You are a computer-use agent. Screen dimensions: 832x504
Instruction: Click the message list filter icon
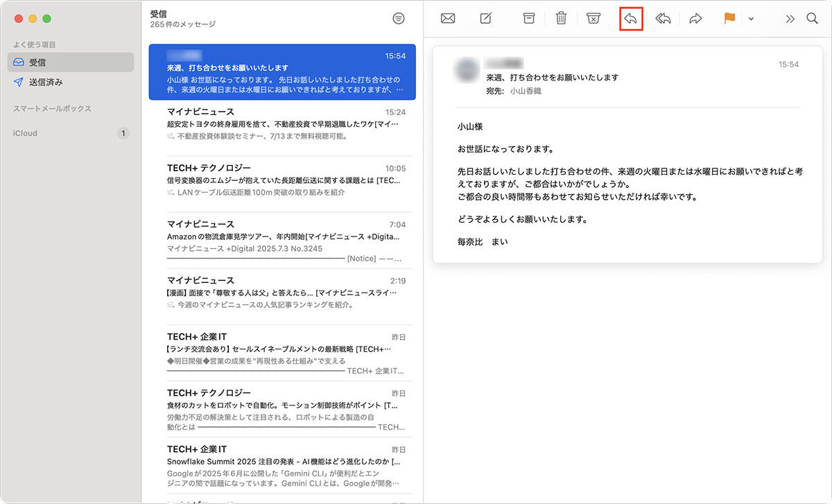pos(399,19)
